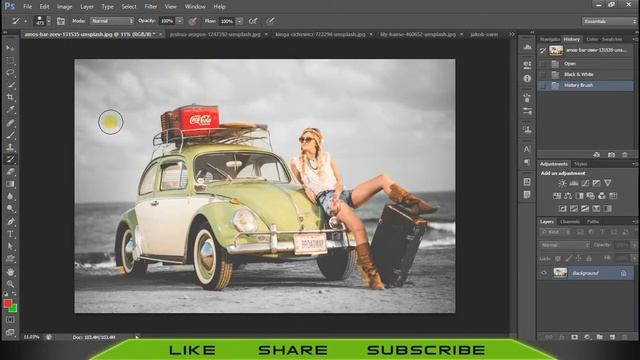Open the Image menu

pyautogui.click(x=64, y=7)
